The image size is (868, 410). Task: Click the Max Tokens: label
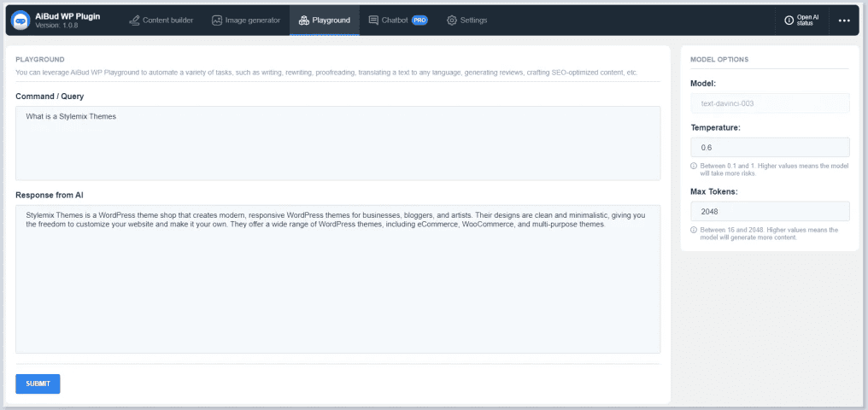point(714,191)
